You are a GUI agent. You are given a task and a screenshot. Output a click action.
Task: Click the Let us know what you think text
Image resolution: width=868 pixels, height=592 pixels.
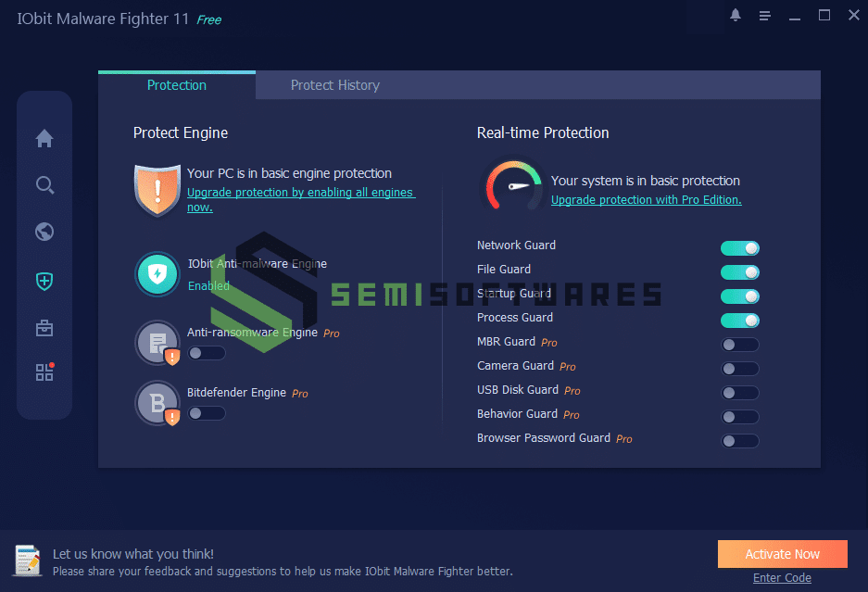132,554
